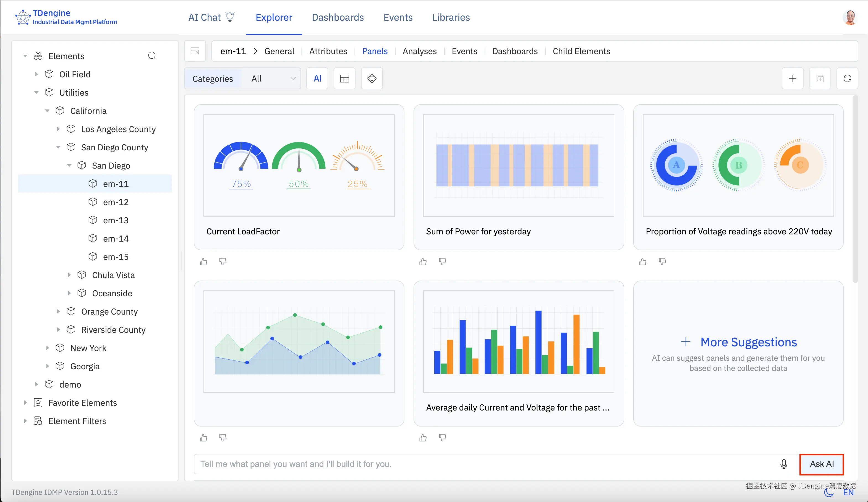The height and width of the screenshot is (502, 868).
Task: Toggle dark mode moon icon
Action: click(829, 493)
